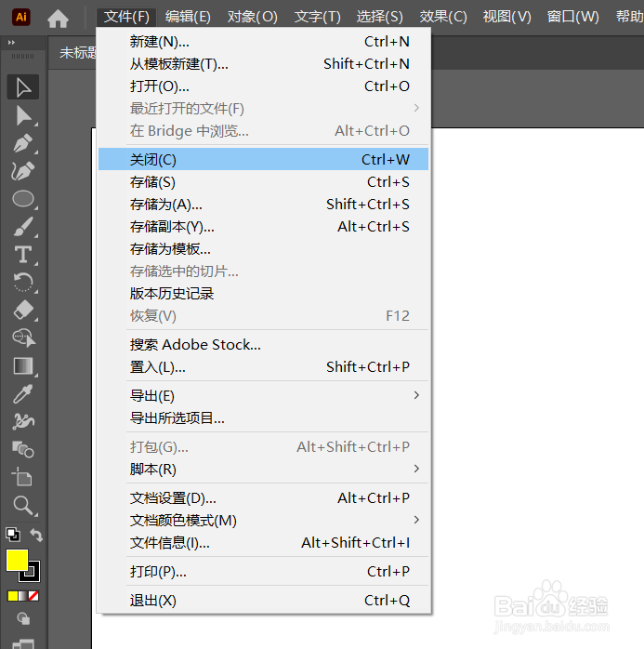Select the Gradient tool
The width and height of the screenshot is (644, 649).
[23, 366]
